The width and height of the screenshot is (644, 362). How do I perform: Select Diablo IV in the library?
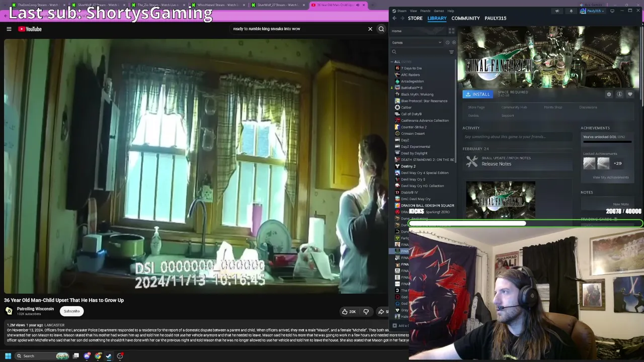click(x=409, y=193)
